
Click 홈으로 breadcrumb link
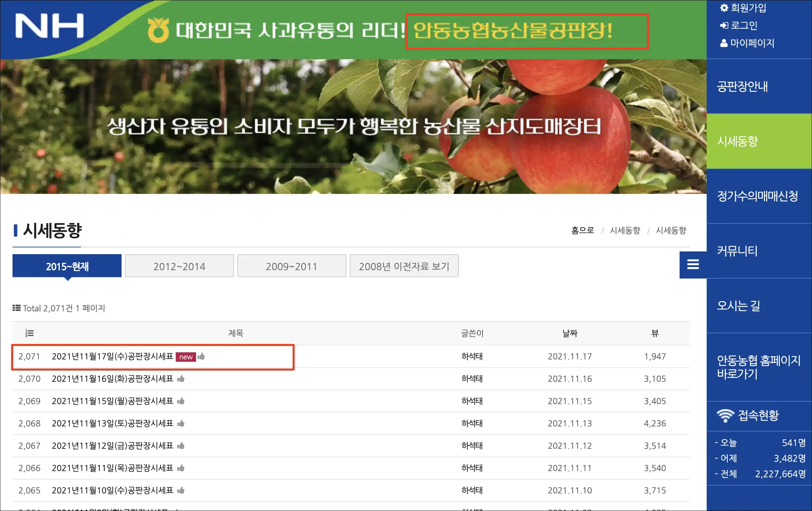[x=582, y=230]
